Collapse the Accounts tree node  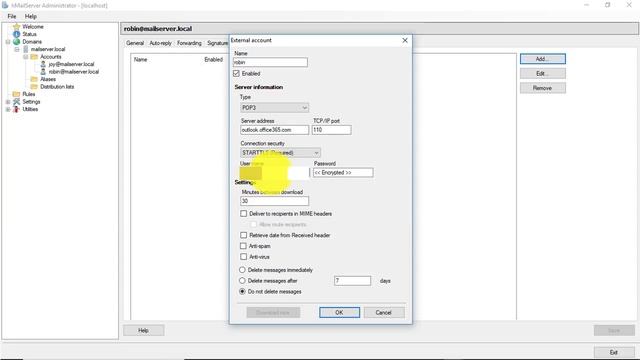[25, 57]
